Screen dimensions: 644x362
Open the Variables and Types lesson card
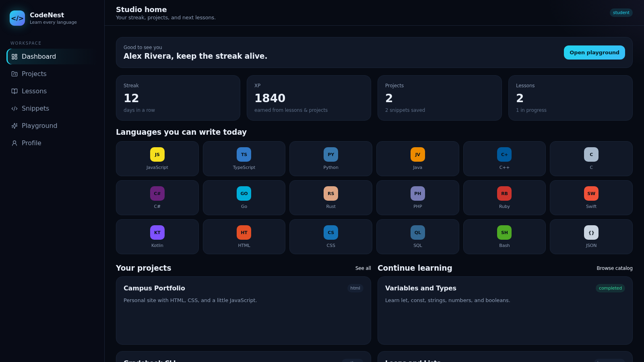click(x=505, y=311)
